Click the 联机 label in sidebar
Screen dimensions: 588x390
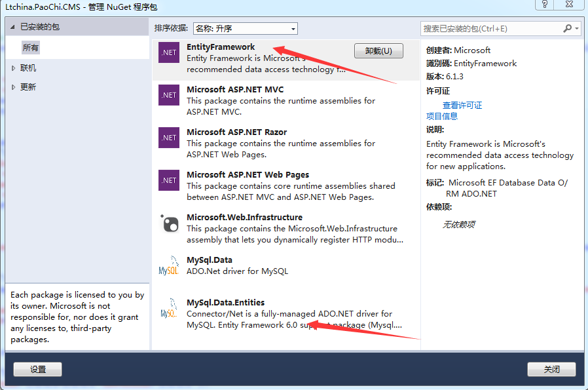(28, 68)
